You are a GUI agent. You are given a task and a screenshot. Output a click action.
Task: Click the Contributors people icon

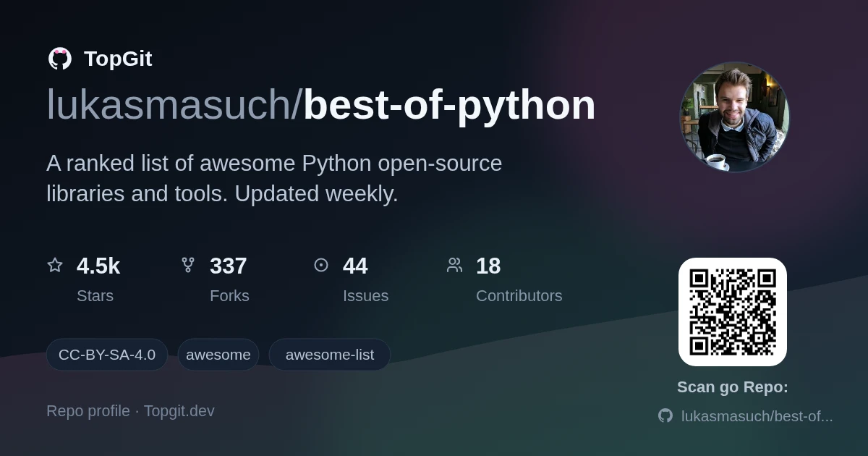(454, 265)
